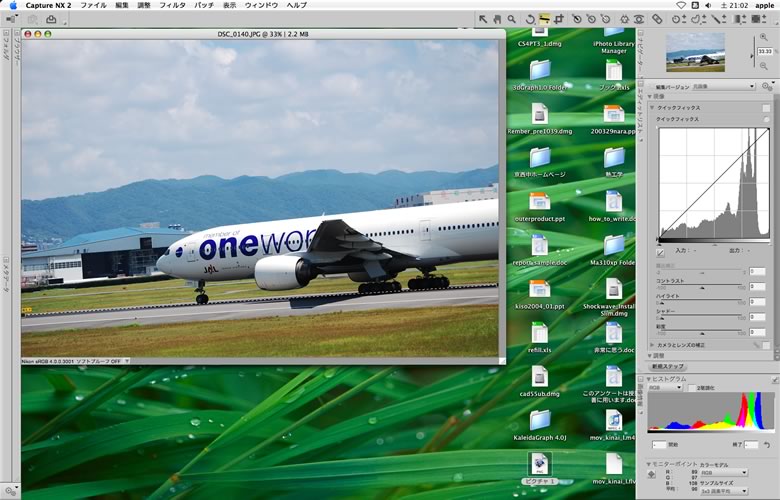Click the volume icon in menu bar
Screen dimensions: 780x500
point(708,5)
